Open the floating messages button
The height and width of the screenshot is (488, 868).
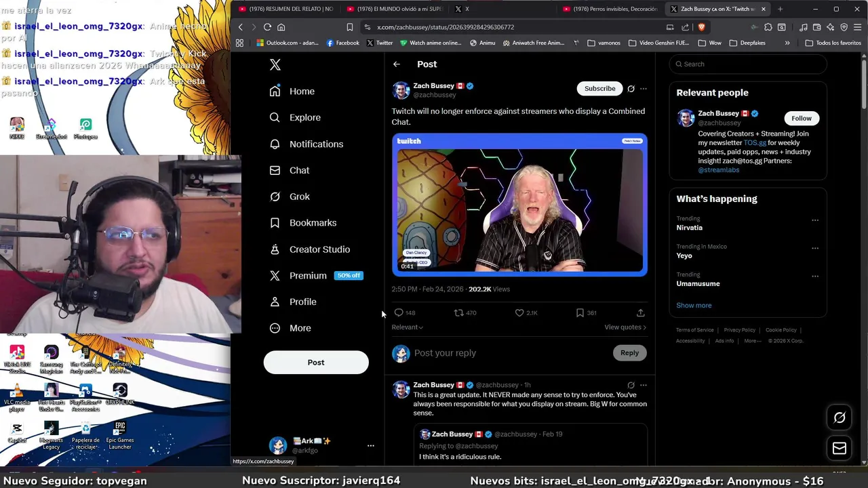[840, 448]
